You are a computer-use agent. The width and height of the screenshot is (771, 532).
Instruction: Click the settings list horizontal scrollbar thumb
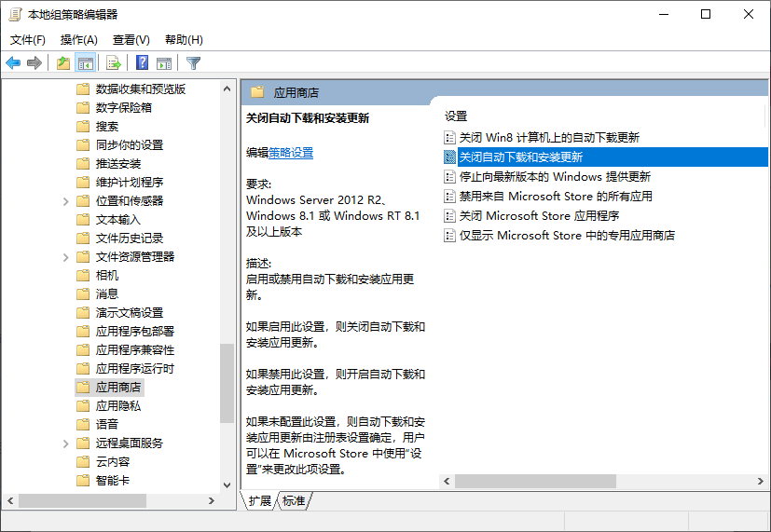click(x=535, y=481)
